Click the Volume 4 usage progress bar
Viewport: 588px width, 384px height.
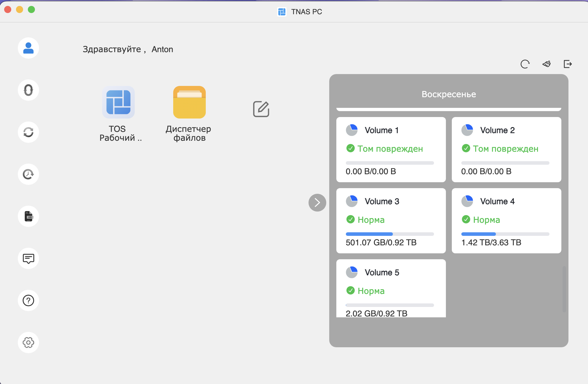(505, 234)
